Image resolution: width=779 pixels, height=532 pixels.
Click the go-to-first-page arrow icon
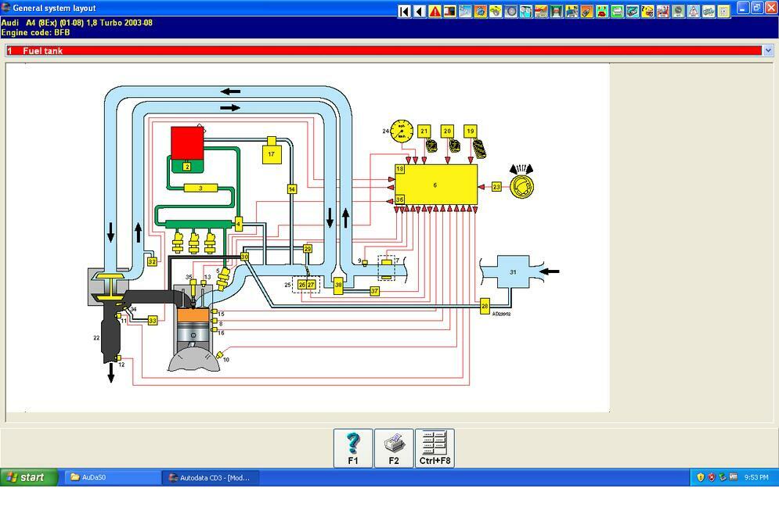(404, 12)
